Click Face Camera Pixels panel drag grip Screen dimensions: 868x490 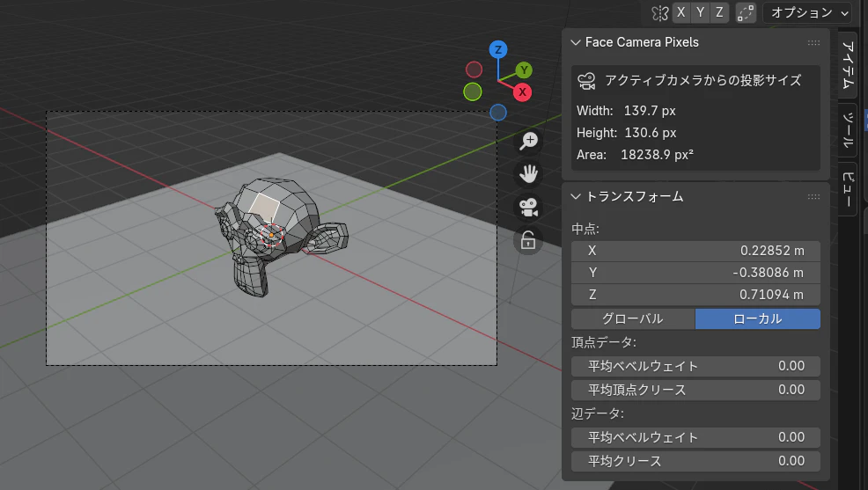click(813, 42)
